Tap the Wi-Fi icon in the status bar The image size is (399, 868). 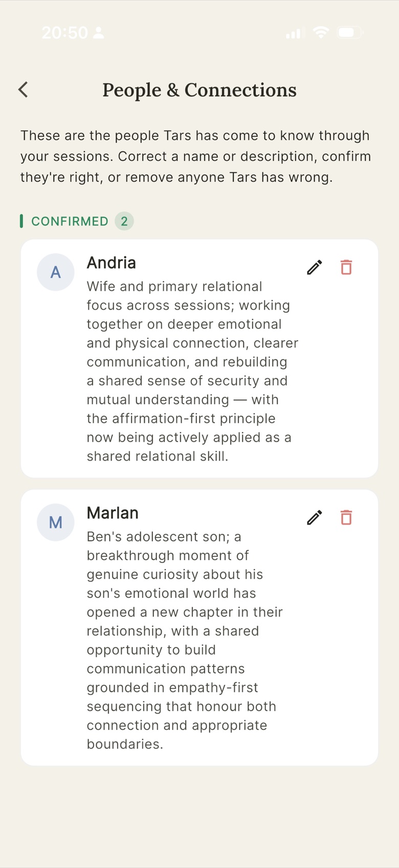pyautogui.click(x=321, y=33)
